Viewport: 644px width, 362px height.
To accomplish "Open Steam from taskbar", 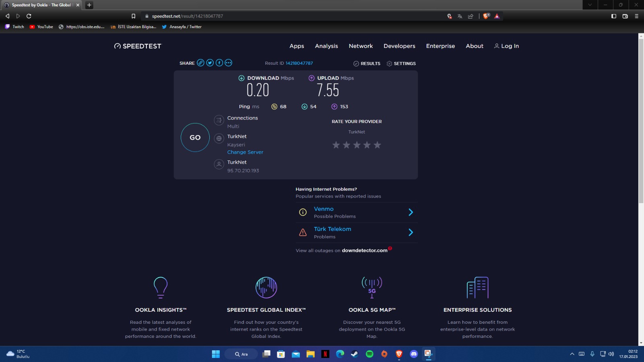I will pos(355,354).
